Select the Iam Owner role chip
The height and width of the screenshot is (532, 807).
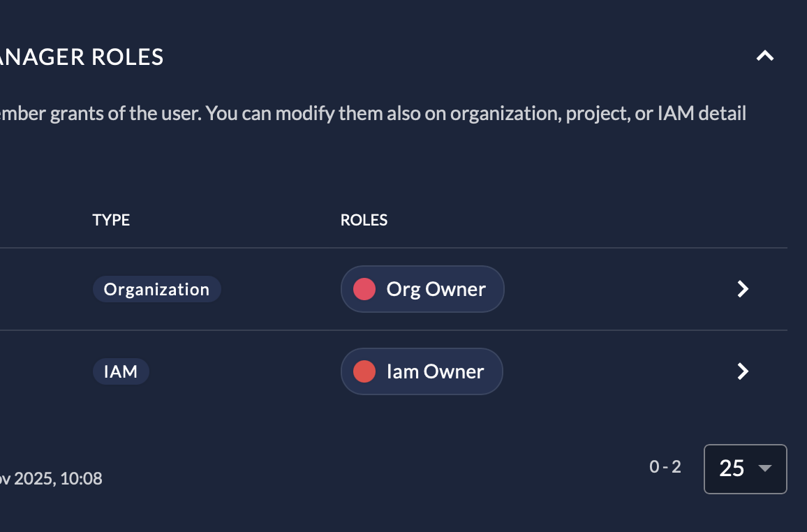tap(421, 371)
